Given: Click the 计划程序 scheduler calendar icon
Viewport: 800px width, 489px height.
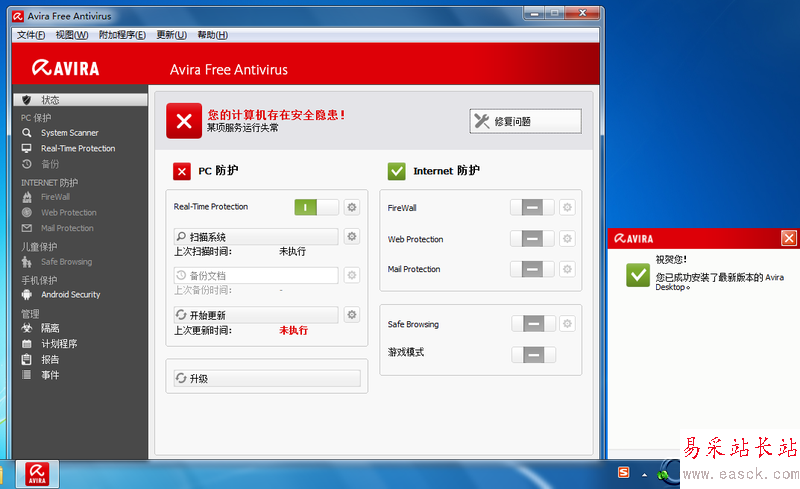Looking at the screenshot, I should point(27,344).
